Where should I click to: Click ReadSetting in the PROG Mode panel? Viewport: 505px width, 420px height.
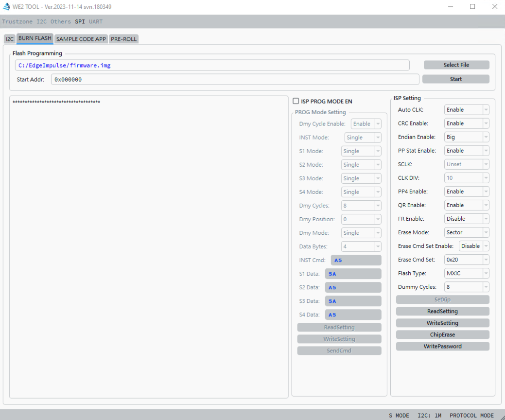pyautogui.click(x=339, y=328)
